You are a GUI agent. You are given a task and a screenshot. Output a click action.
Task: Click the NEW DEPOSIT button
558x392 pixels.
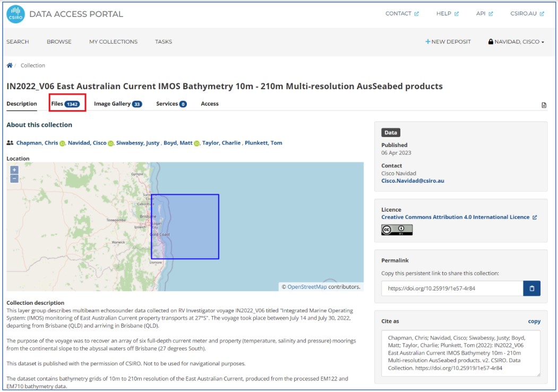coord(448,42)
